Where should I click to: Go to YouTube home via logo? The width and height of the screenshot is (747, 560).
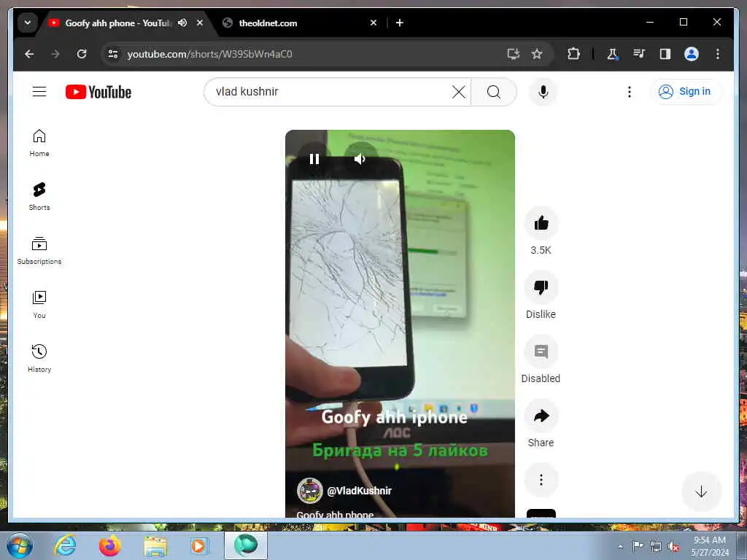[x=98, y=92]
